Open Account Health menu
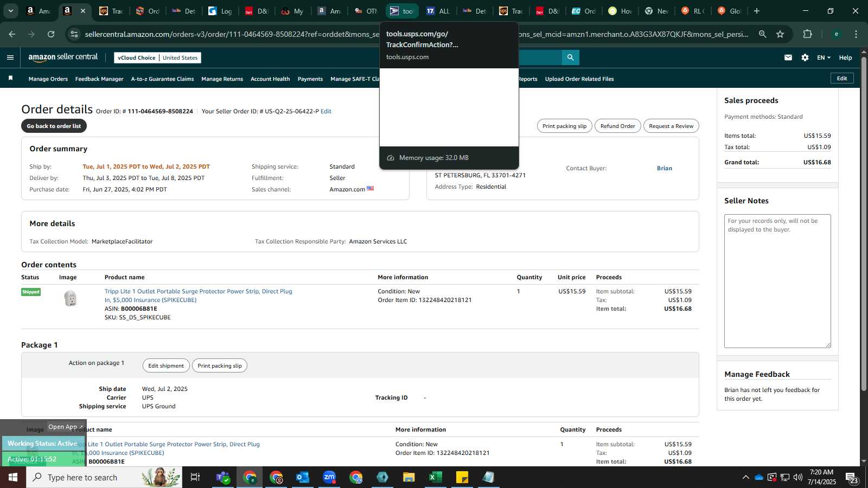Screen dimensions: 868x488 pyautogui.click(x=270, y=79)
